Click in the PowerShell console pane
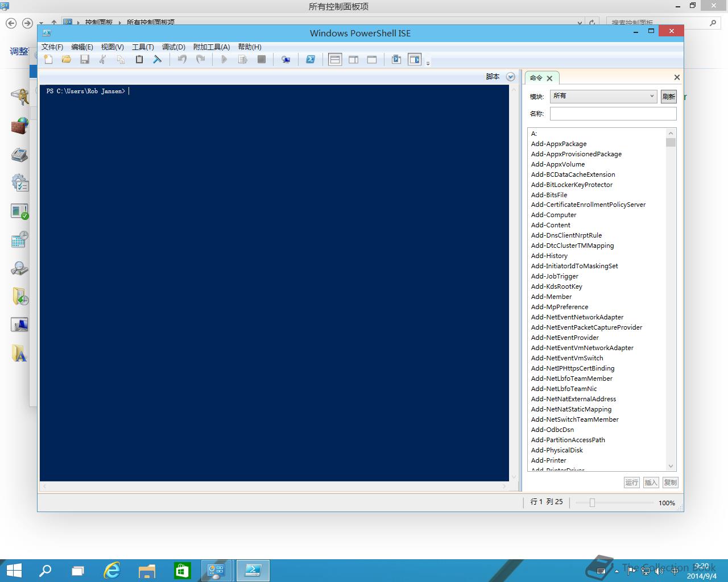 click(274, 283)
